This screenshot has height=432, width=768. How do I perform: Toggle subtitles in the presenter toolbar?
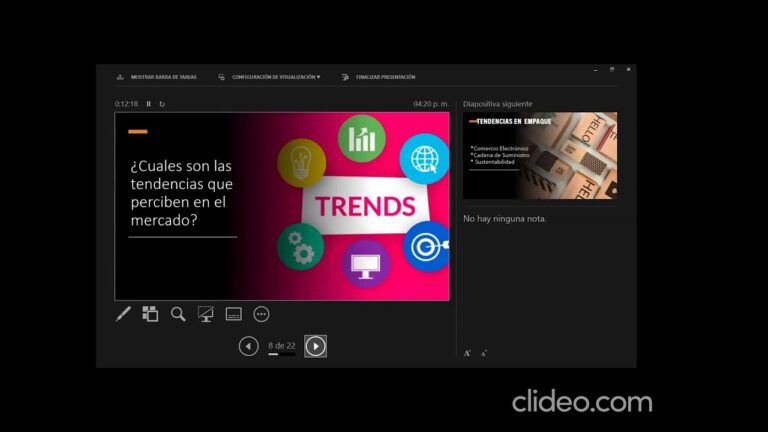234,314
